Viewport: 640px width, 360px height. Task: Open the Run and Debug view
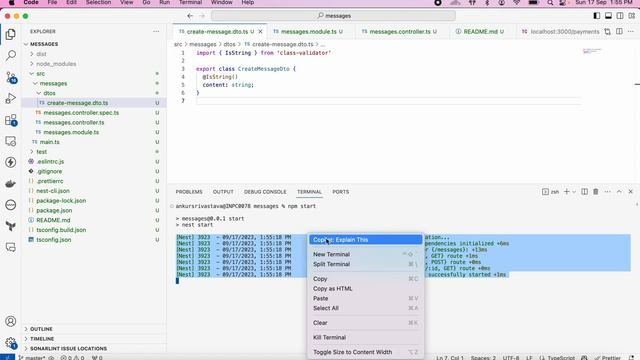pyautogui.click(x=11, y=98)
